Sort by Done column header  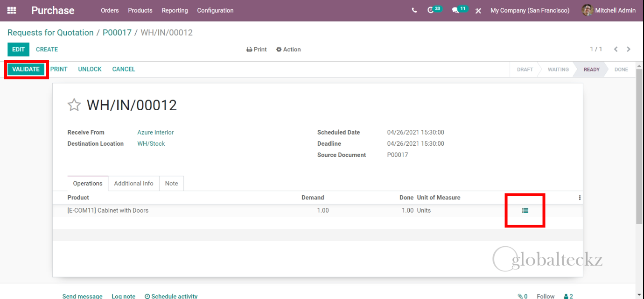[406, 198]
